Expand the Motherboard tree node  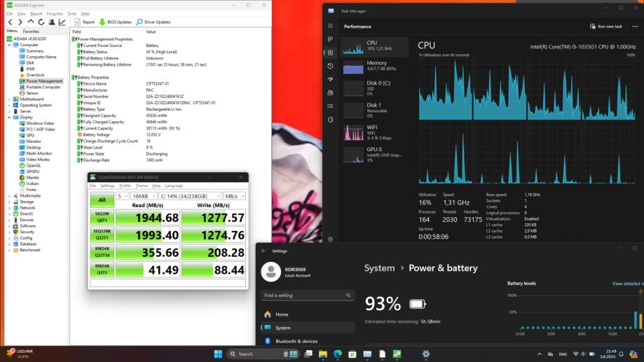[x=9, y=99]
